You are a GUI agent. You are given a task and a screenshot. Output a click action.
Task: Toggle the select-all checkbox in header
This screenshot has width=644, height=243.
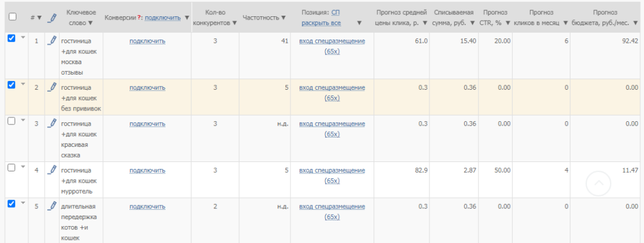pyautogui.click(x=13, y=17)
